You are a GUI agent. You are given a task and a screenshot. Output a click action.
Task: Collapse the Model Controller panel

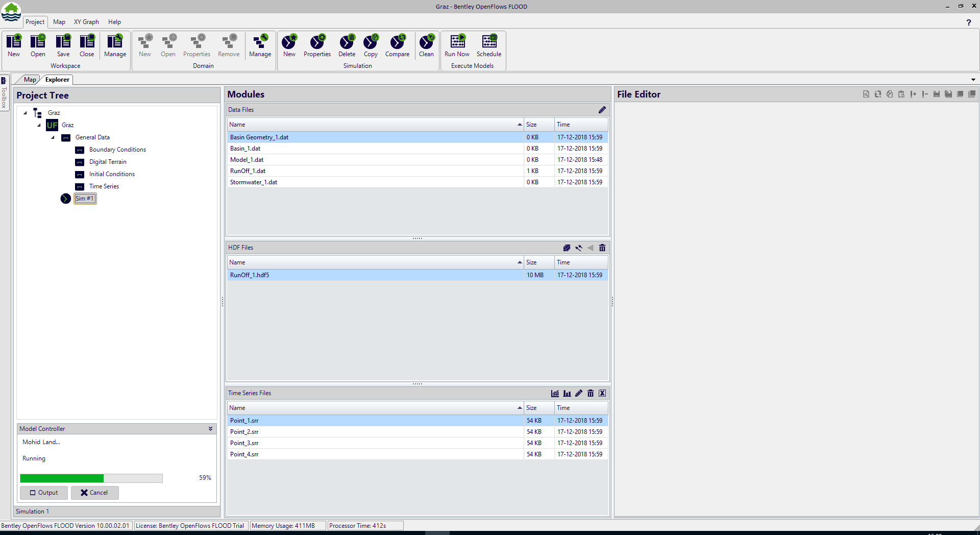210,429
